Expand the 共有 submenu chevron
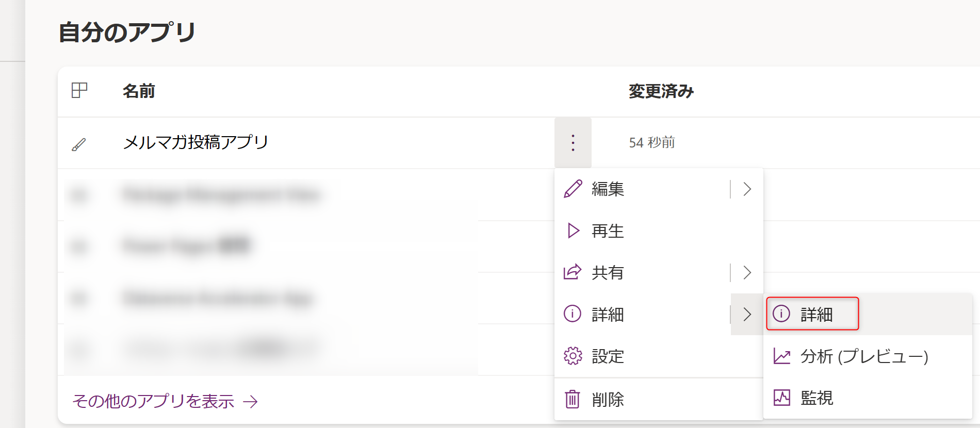The height and width of the screenshot is (428, 980). click(747, 272)
